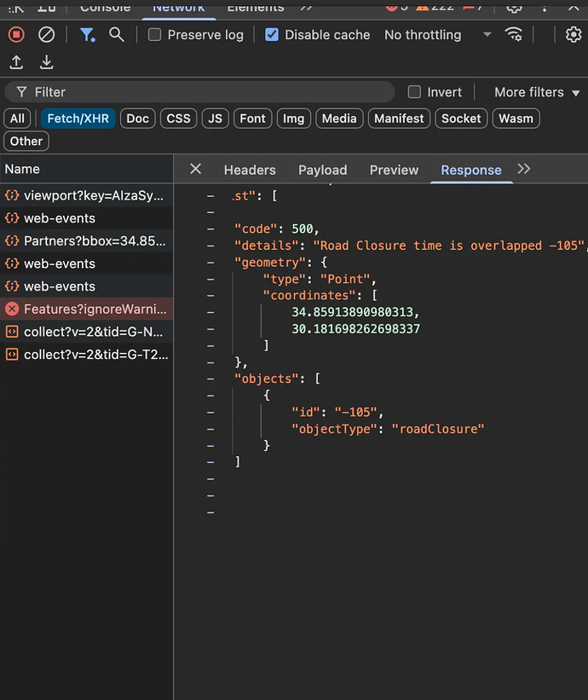This screenshot has height=700, width=588.
Task: Uncheck the Disable cache checkbox
Action: pos(272,35)
